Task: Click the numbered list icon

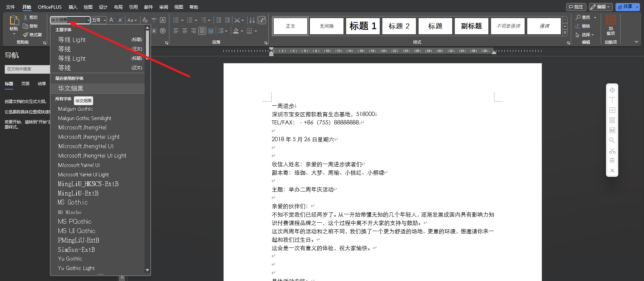Action: coord(190,20)
